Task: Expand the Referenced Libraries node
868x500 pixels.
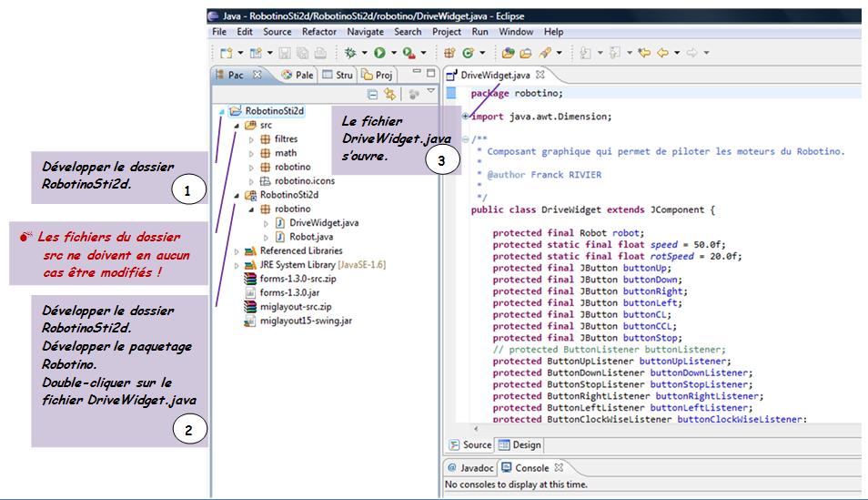Action: click(237, 250)
